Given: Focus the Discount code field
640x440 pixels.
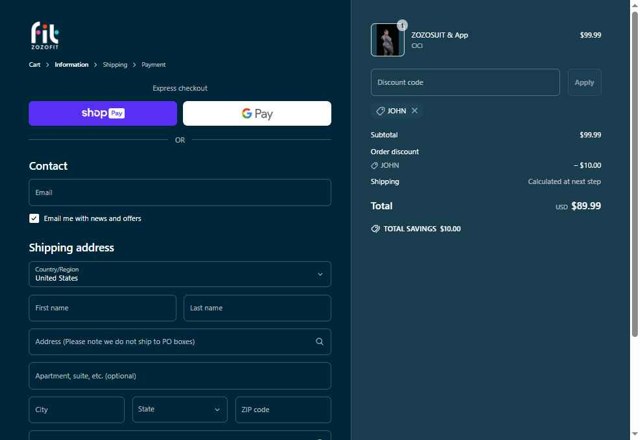Looking at the screenshot, I should 465,82.
